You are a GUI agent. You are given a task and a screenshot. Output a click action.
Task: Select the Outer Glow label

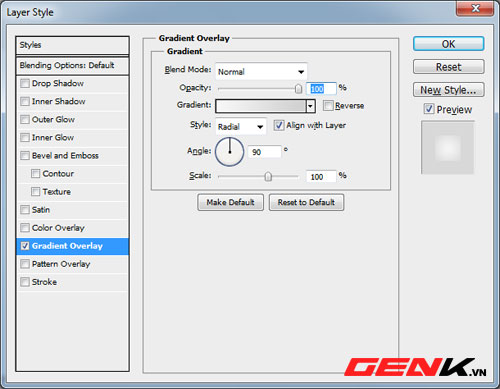53,119
